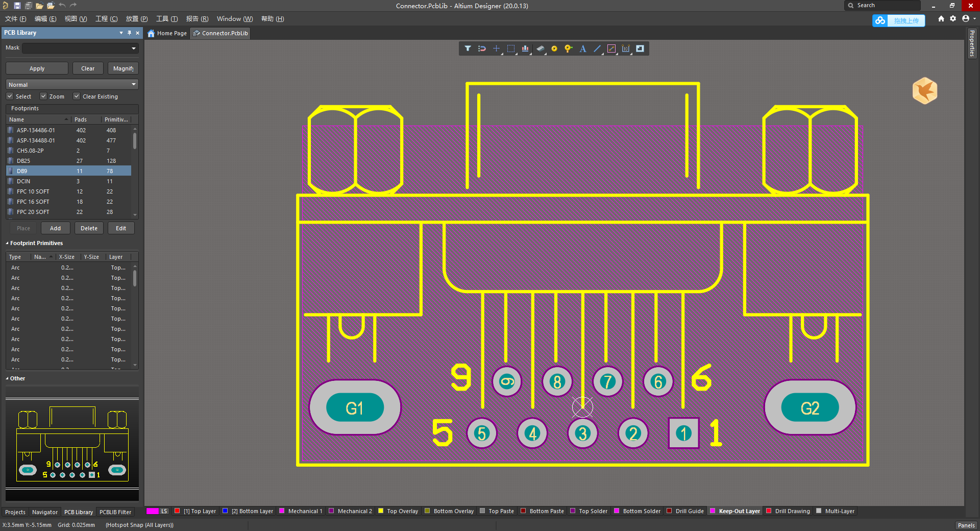
Task: Collapse the Other section
Action: click(7, 378)
